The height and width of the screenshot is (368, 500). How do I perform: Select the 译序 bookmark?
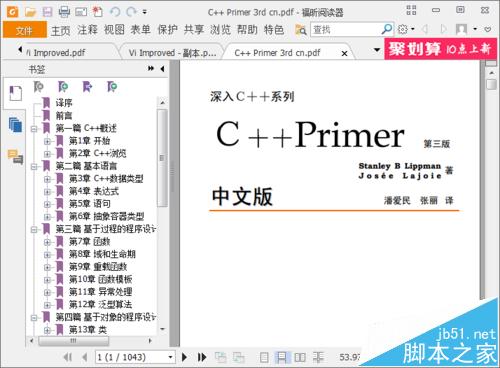click(x=64, y=103)
